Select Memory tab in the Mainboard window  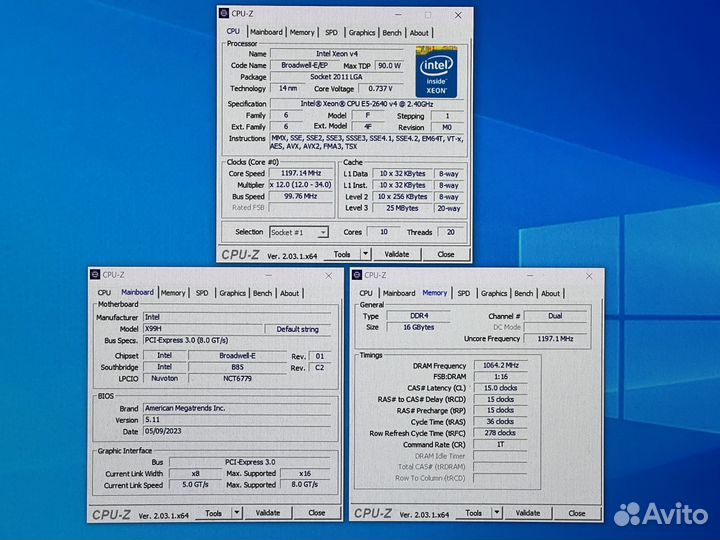click(173, 293)
